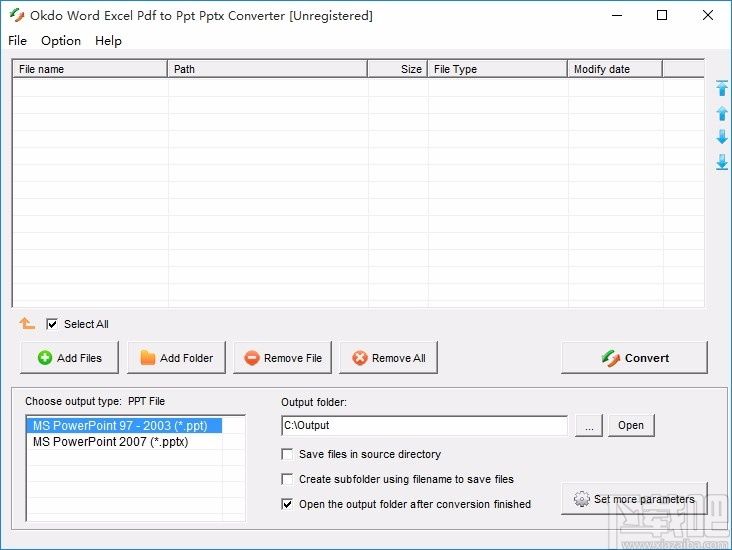Toggle the Select All checkbox

click(52, 324)
